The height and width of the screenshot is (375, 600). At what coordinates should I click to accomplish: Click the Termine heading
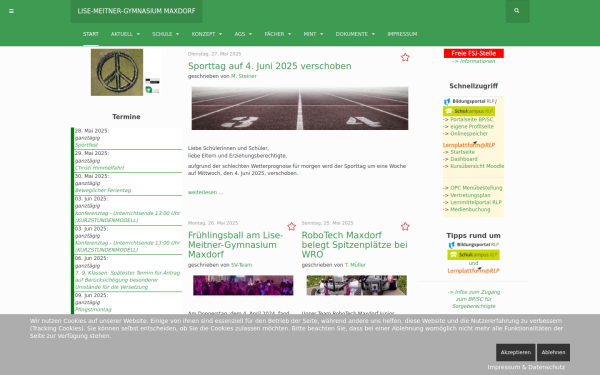point(126,117)
